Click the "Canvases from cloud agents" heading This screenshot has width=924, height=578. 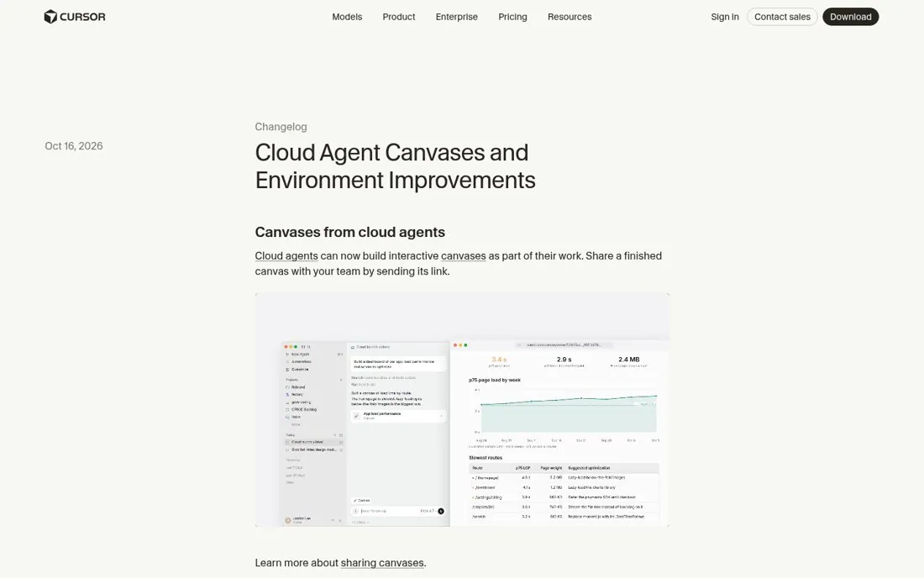349,232
